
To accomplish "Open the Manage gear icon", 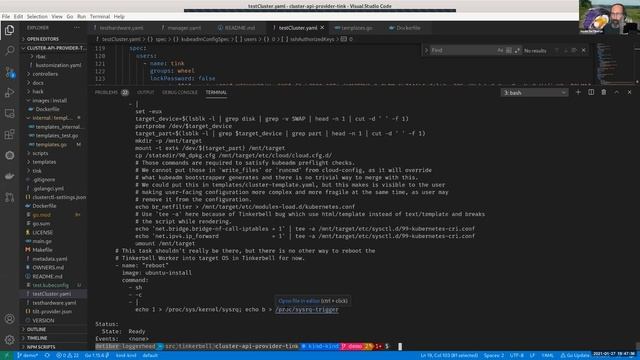I will [x=9, y=339].
